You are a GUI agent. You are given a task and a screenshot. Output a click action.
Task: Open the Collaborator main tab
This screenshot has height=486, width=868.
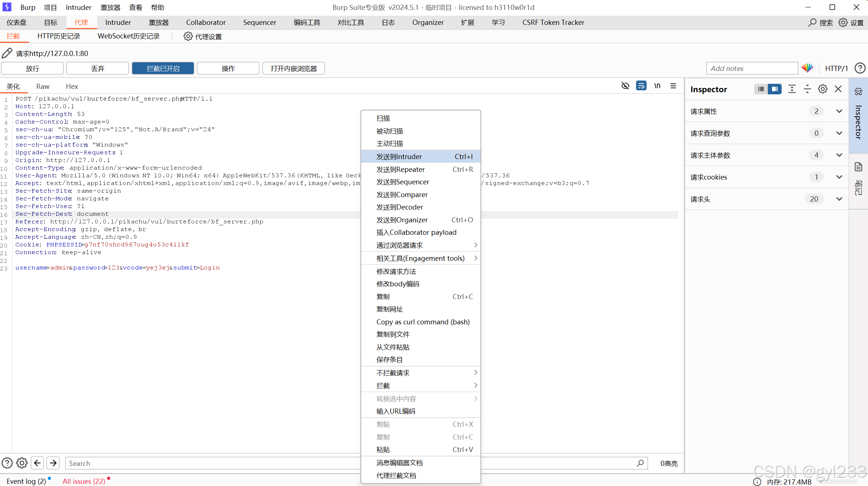206,22
